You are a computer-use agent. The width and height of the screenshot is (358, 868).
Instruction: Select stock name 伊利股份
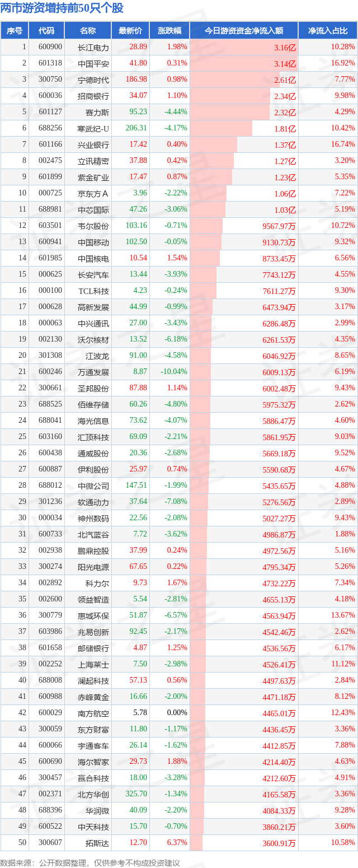pos(94,470)
